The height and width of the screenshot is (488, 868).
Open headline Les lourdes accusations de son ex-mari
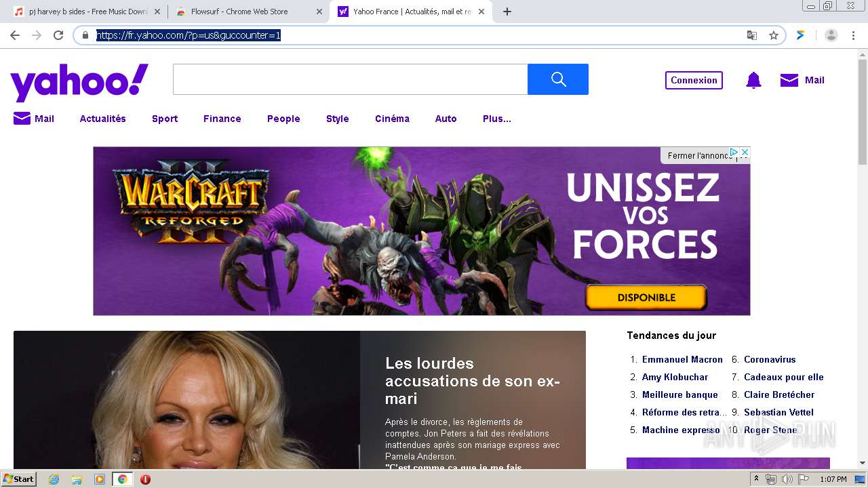coord(473,381)
